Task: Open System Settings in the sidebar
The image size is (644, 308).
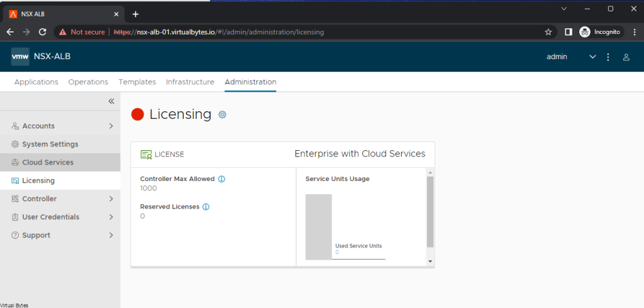Action: (60, 144)
